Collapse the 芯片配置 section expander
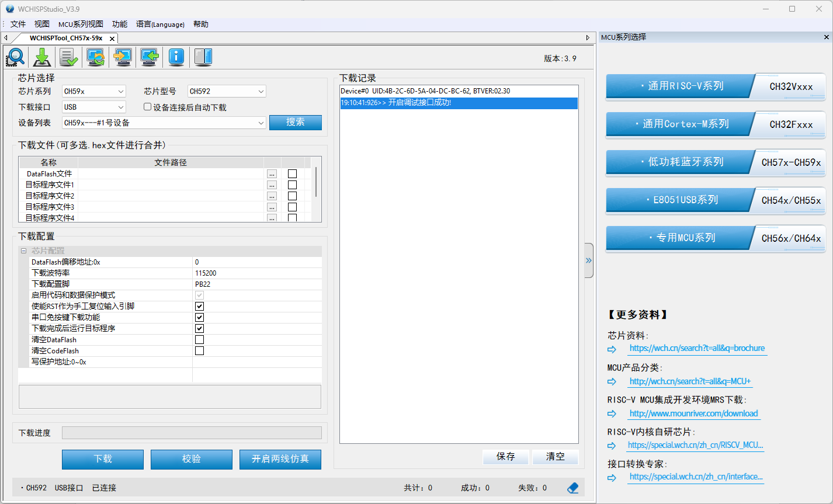 24,251
